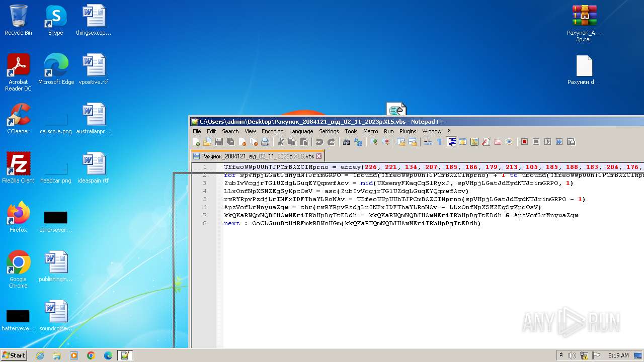The height and width of the screenshot is (362, 644).
Task: Toggle word wrap in editor
Action: point(428,142)
